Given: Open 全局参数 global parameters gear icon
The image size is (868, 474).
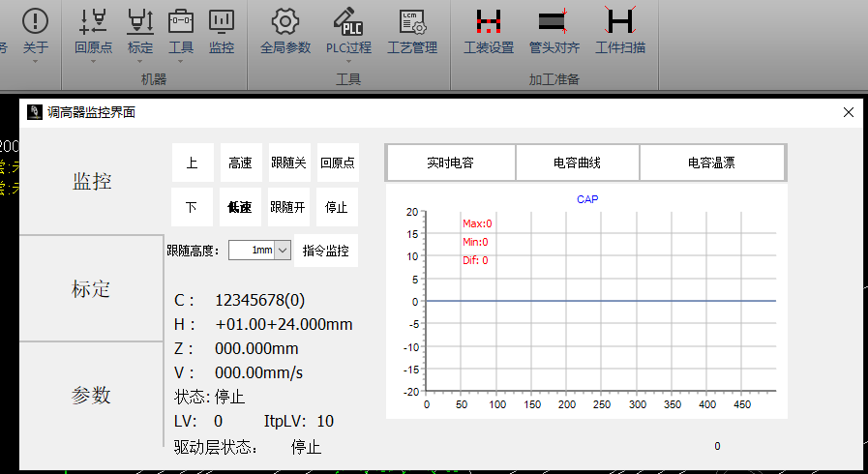Looking at the screenshot, I should click(x=285, y=22).
